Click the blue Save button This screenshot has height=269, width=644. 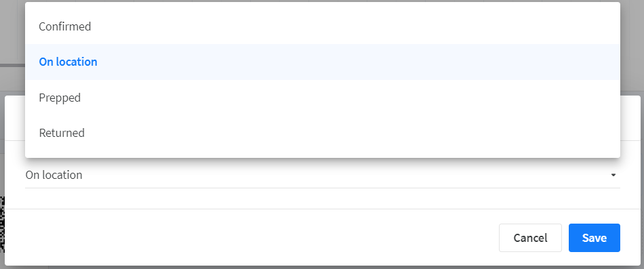click(x=595, y=238)
